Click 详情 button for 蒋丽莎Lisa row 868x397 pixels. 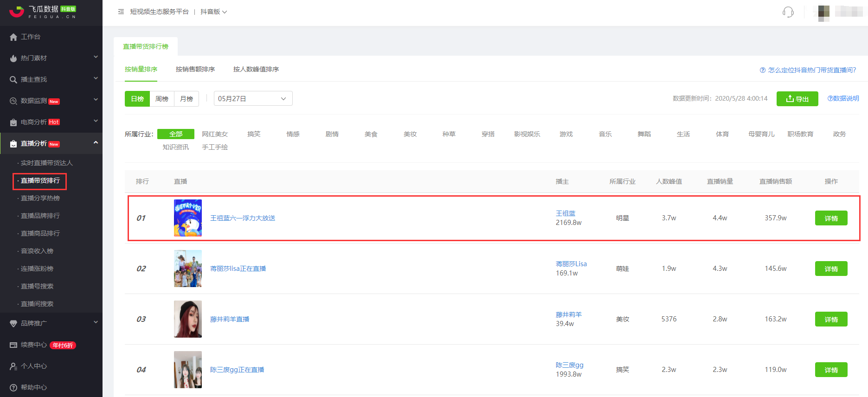[831, 269]
